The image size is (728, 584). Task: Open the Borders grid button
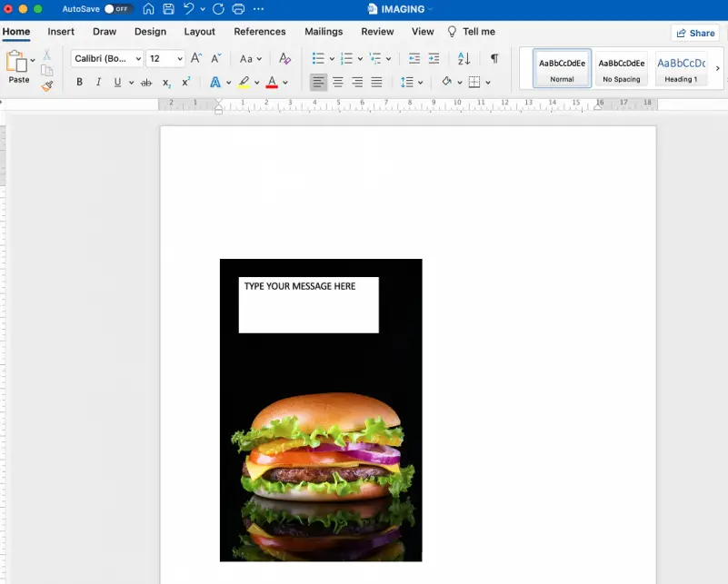[x=474, y=82]
